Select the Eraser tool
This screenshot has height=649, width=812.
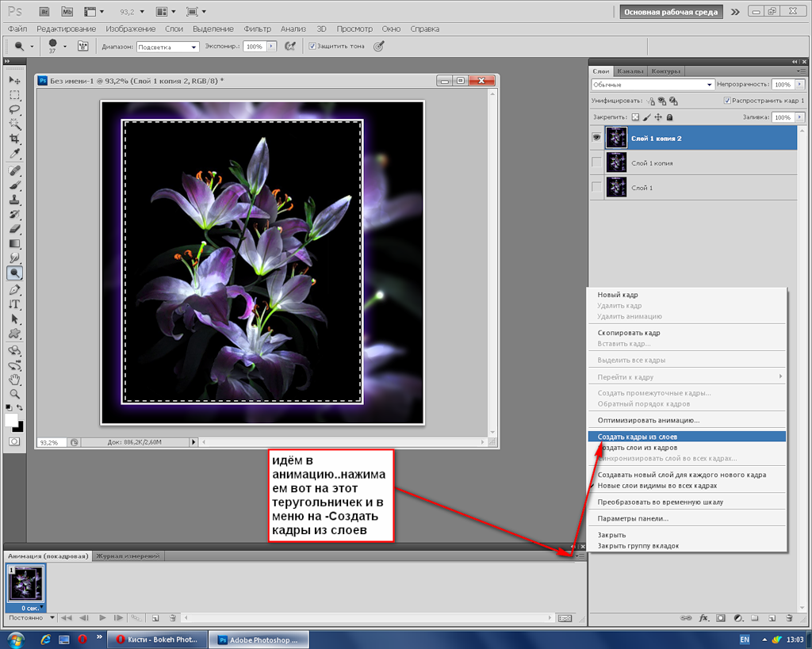[14, 228]
